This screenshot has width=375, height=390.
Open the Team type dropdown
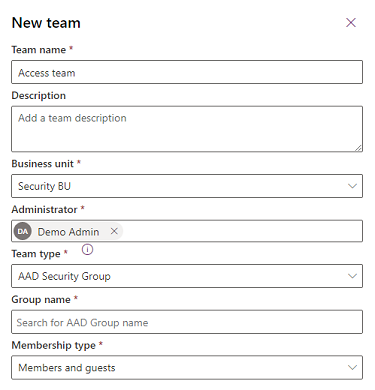point(187,276)
